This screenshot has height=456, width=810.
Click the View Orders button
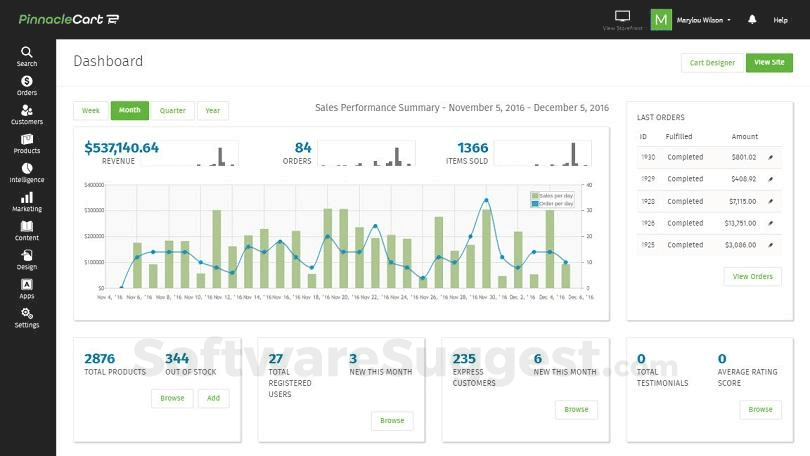(x=753, y=276)
